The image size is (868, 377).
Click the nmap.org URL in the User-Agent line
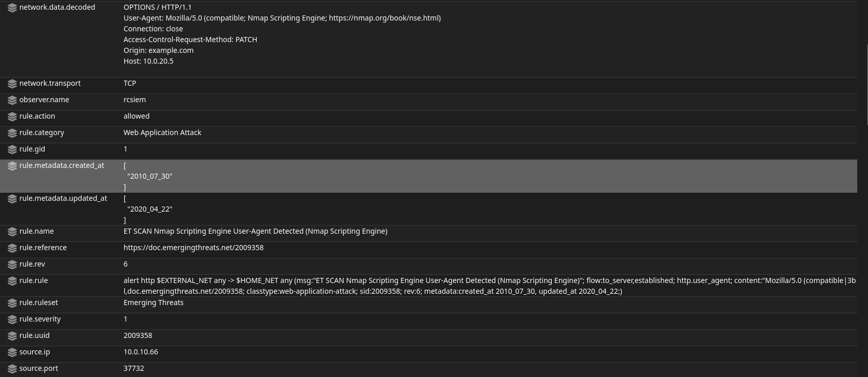pyautogui.click(x=384, y=18)
